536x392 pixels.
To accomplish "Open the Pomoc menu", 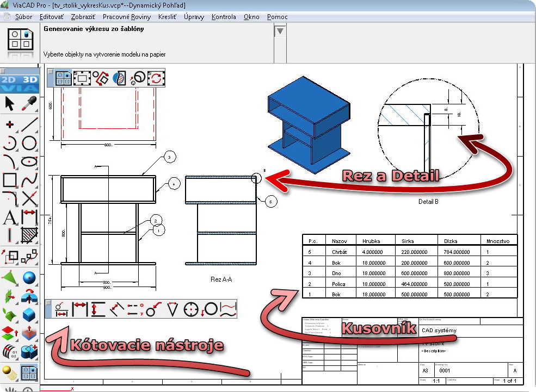I will 277,17.
